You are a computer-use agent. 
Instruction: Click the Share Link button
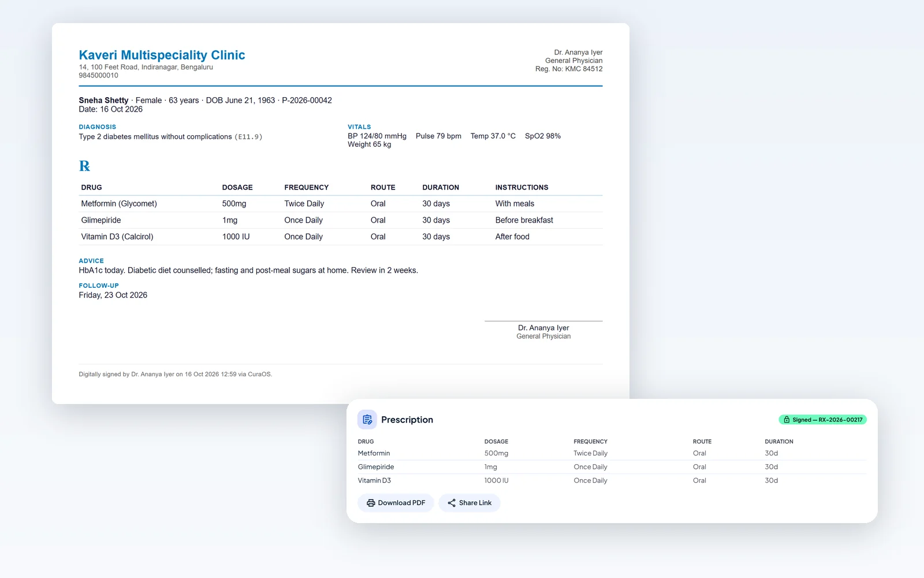pos(470,503)
